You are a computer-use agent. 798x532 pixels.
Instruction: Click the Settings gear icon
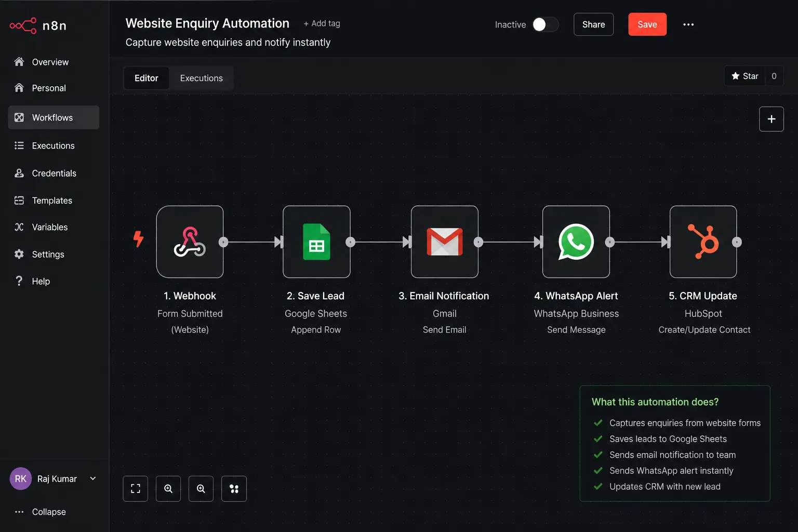[x=19, y=254]
